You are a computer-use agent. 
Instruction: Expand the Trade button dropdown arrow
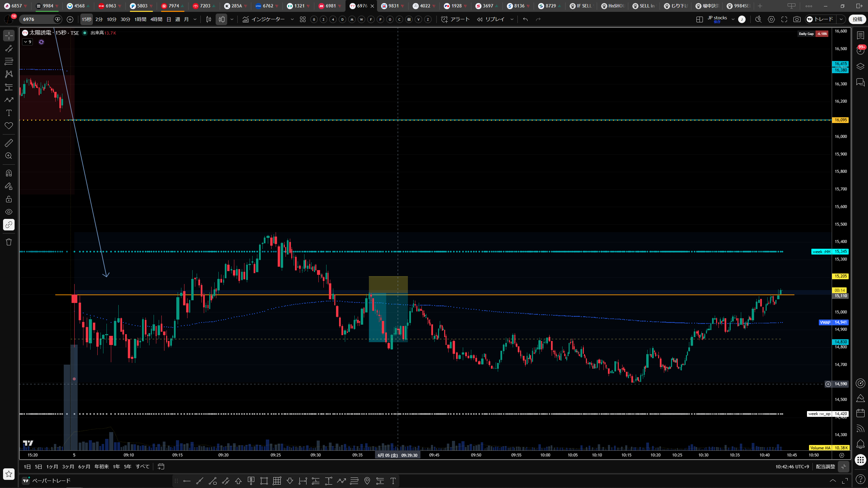point(841,19)
